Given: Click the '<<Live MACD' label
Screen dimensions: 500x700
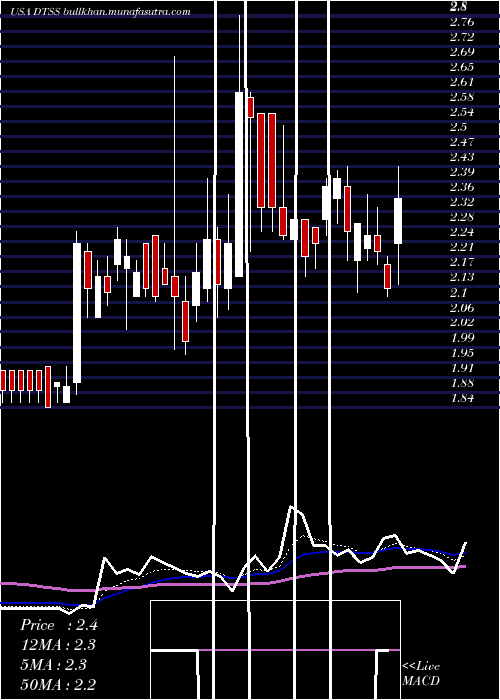Looking at the screenshot, I should click(x=421, y=674).
